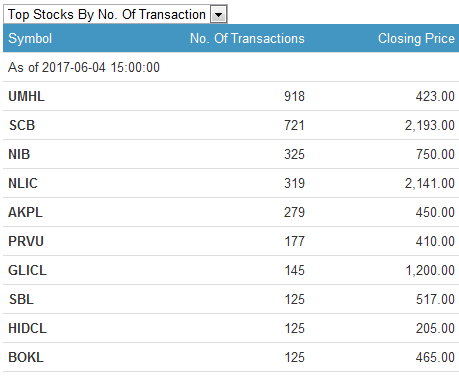Viewport: 459px width, 378px height.
Task: Open the BOKL stock symbol
Action: 26,357
